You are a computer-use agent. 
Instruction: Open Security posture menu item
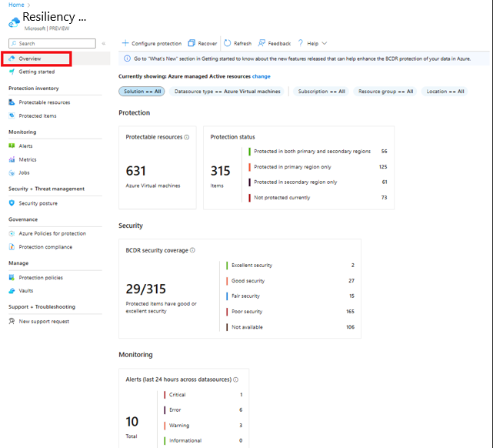(x=38, y=203)
